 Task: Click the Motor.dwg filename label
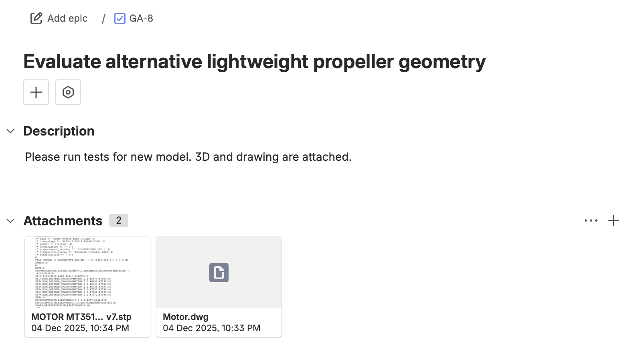coord(186,317)
